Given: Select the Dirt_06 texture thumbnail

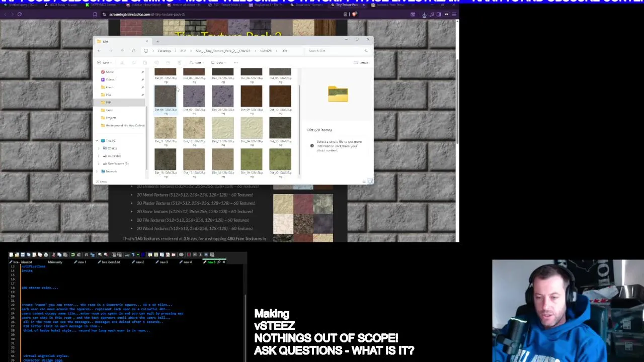Looking at the screenshot, I should (166, 96).
